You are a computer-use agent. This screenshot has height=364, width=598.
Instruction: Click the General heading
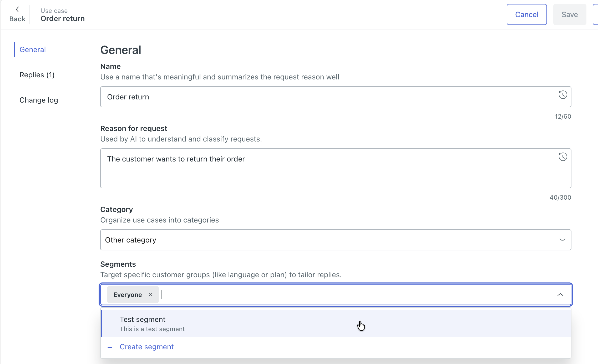[x=121, y=50]
